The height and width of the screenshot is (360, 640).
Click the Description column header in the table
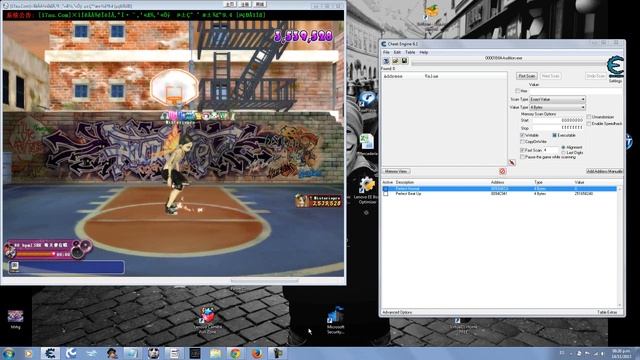pyautogui.click(x=405, y=182)
